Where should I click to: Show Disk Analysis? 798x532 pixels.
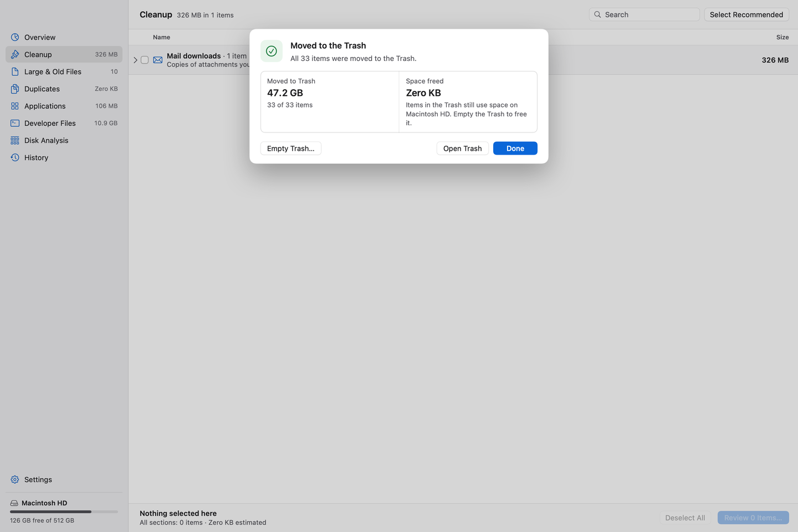[64, 140]
